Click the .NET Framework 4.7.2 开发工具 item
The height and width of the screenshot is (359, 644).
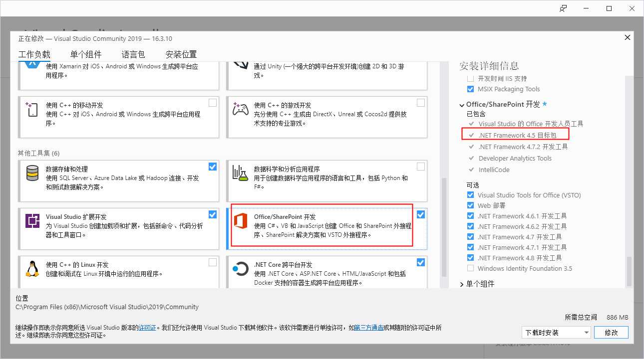[x=523, y=147]
